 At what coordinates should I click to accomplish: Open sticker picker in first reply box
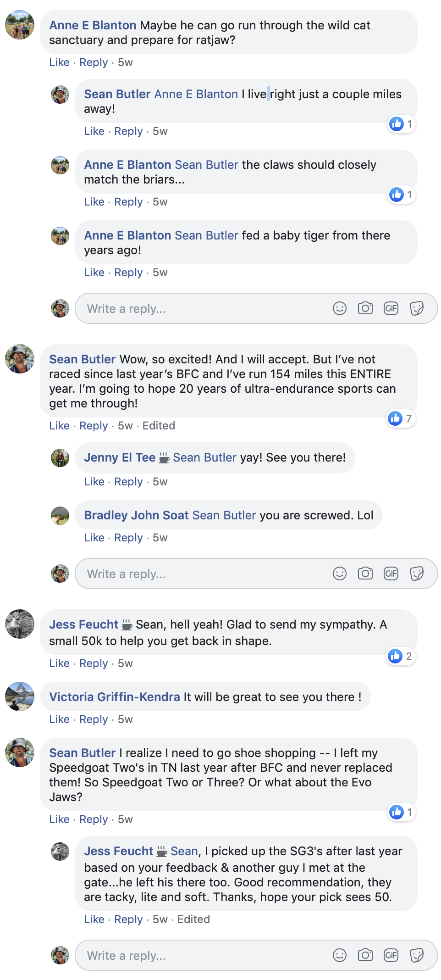click(416, 308)
